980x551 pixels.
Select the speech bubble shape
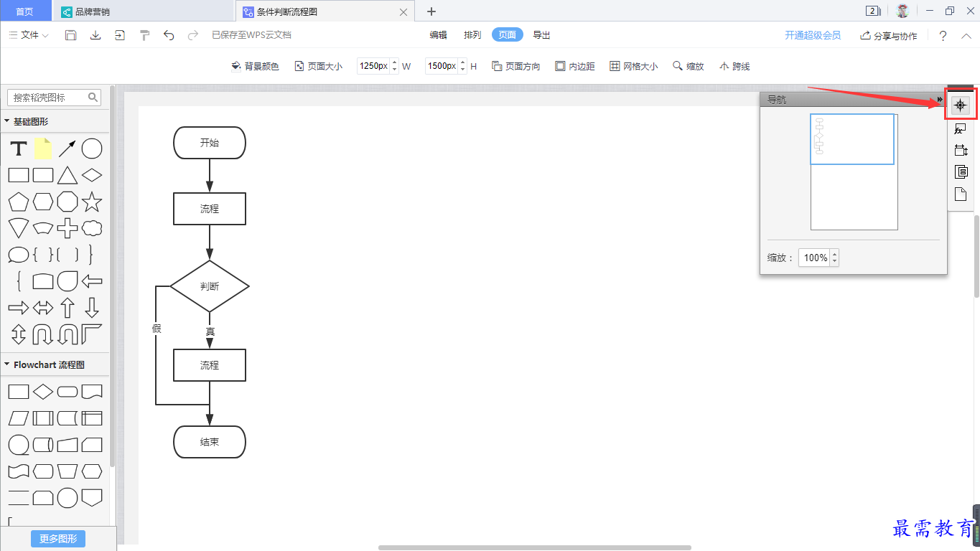pos(19,255)
